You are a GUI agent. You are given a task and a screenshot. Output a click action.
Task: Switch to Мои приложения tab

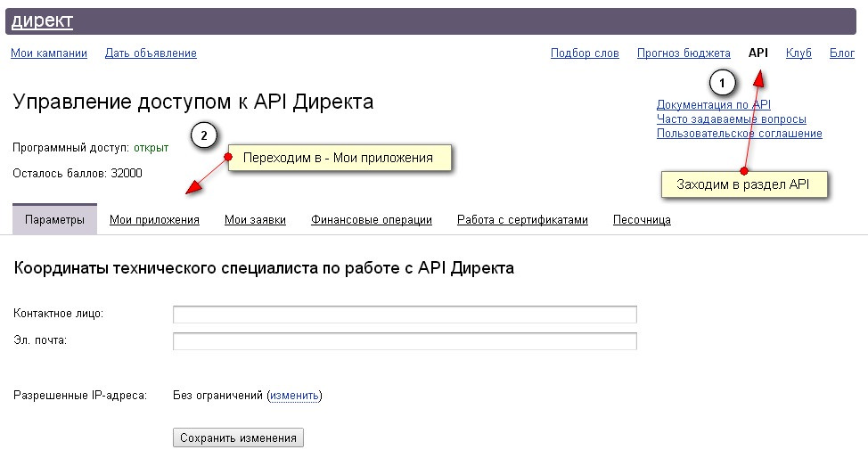point(154,220)
